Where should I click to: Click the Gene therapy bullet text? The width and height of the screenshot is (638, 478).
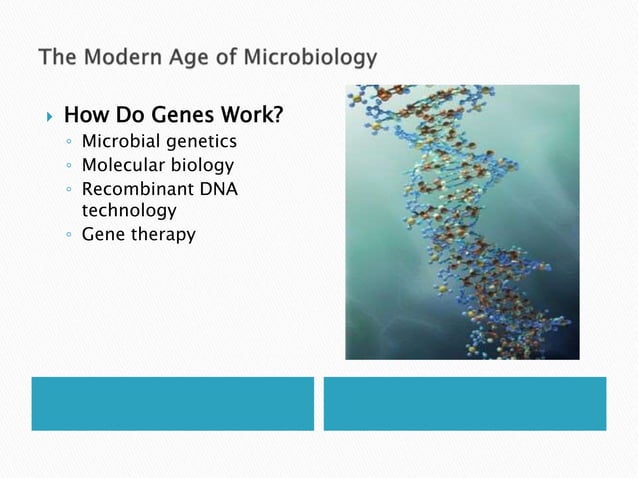pyautogui.click(x=139, y=235)
